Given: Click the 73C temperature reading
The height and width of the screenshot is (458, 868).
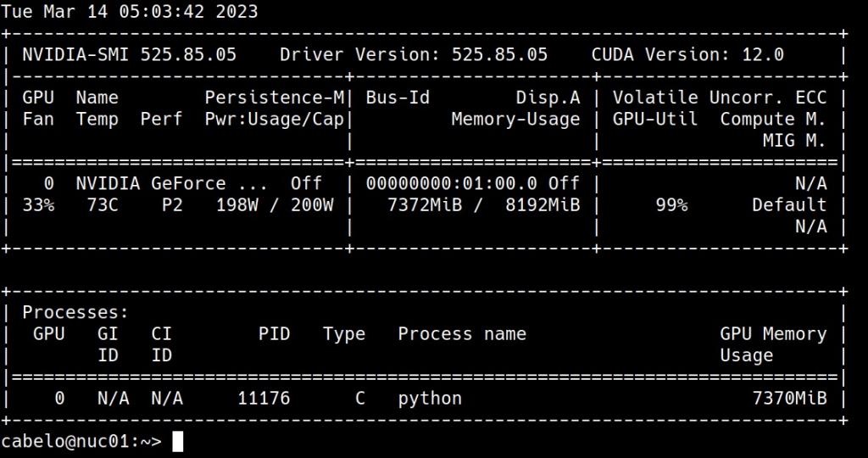Looking at the screenshot, I should pyautogui.click(x=102, y=205).
